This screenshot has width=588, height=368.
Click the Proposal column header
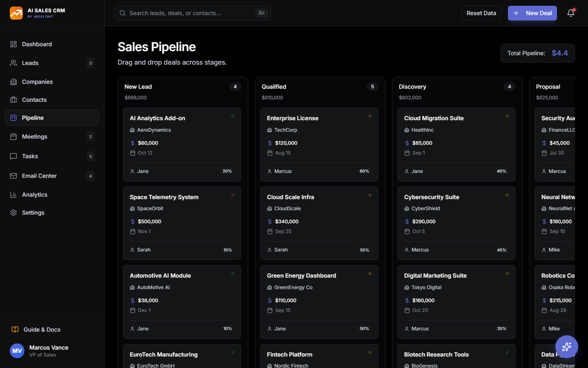coord(548,87)
